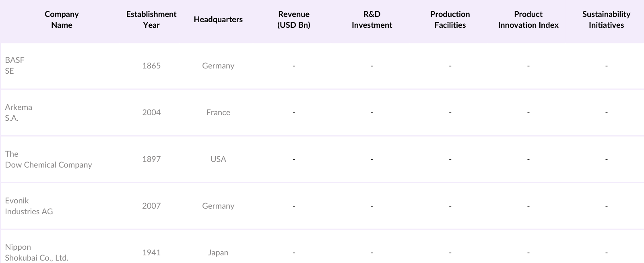The height and width of the screenshot is (263, 644).
Task: Select Evonik's 2007 establishment year
Action: click(151, 206)
